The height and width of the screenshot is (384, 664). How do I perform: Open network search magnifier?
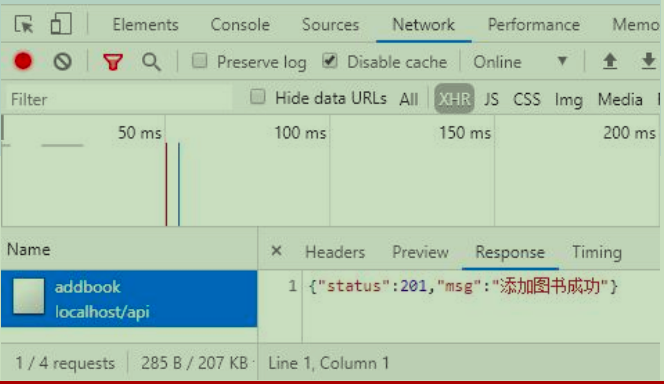click(151, 62)
